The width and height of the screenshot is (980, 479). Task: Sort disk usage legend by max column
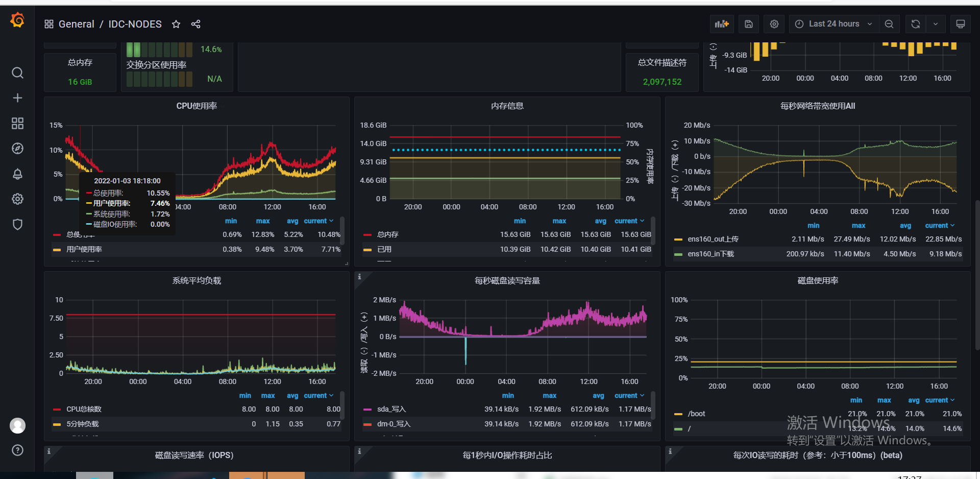click(884, 400)
